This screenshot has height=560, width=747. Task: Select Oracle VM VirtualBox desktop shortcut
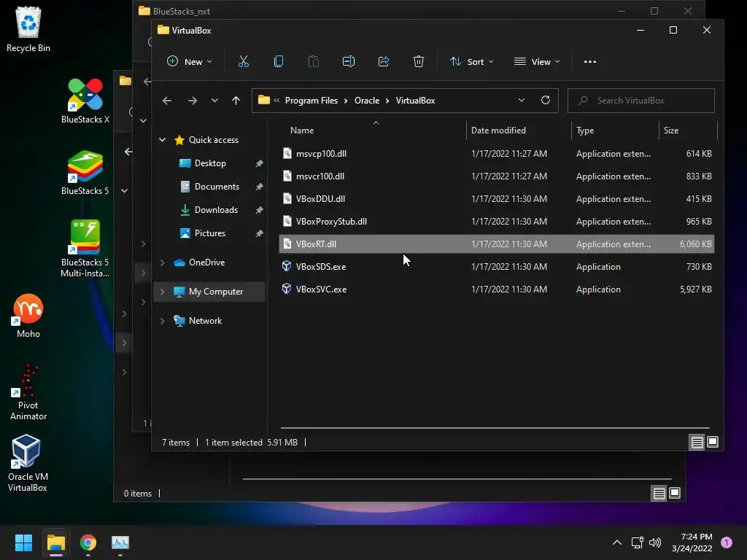(x=27, y=463)
